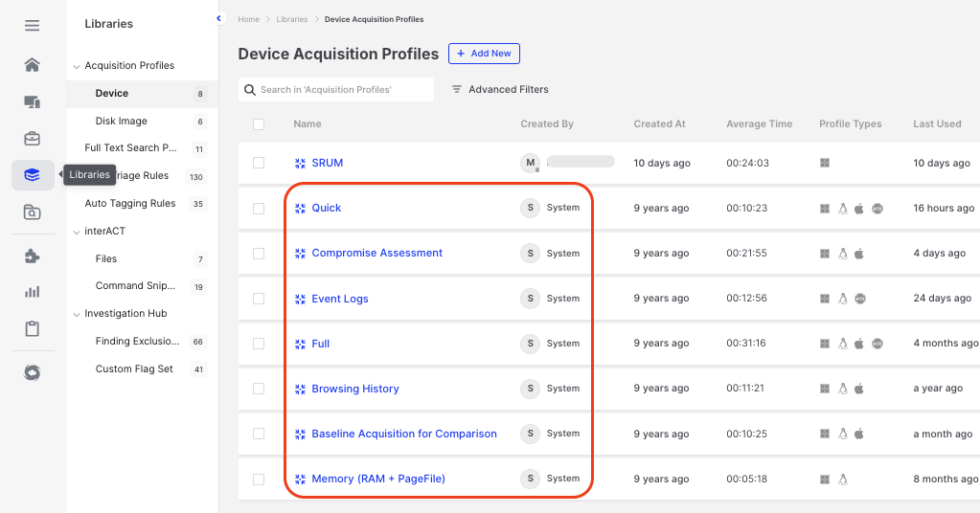Open Disk Image profiles list
Image resolution: width=980 pixels, height=513 pixels.
click(x=122, y=122)
